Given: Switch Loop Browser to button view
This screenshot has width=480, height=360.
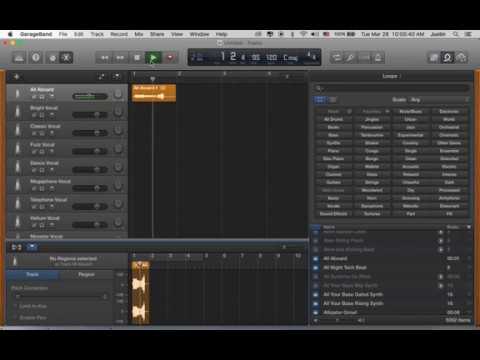Looking at the screenshot, I should (x=320, y=100).
